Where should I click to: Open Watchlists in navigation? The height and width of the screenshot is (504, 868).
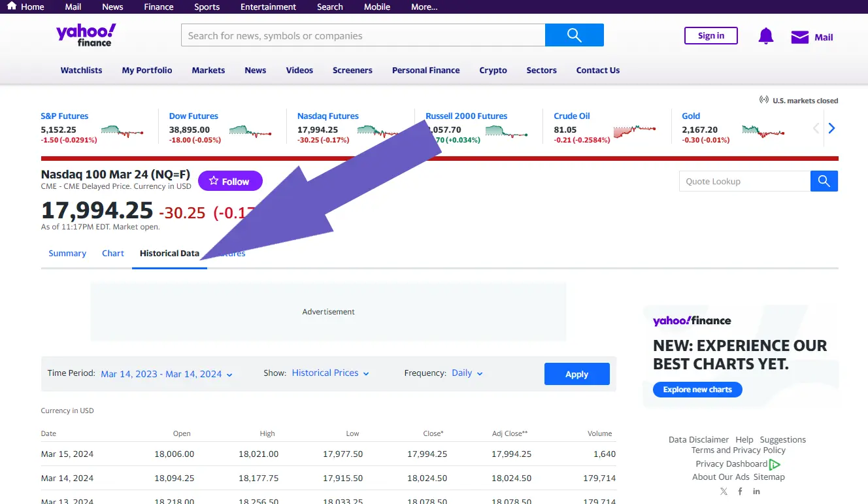pyautogui.click(x=81, y=70)
